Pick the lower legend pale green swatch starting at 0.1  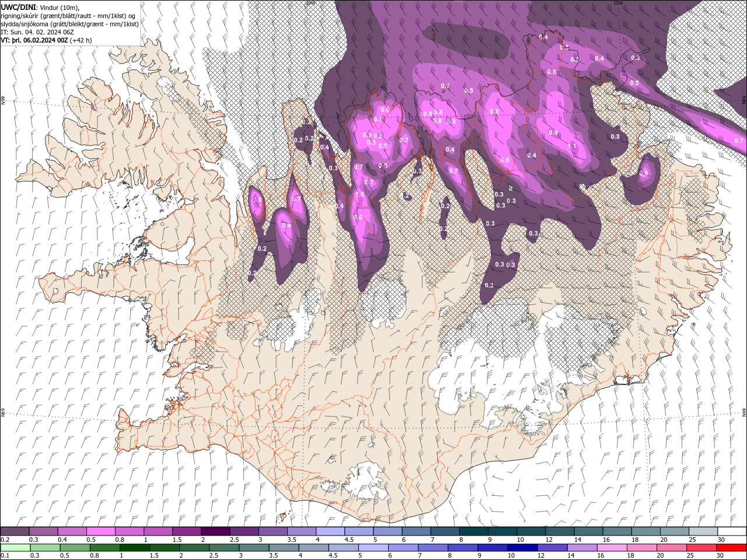coord(15,548)
